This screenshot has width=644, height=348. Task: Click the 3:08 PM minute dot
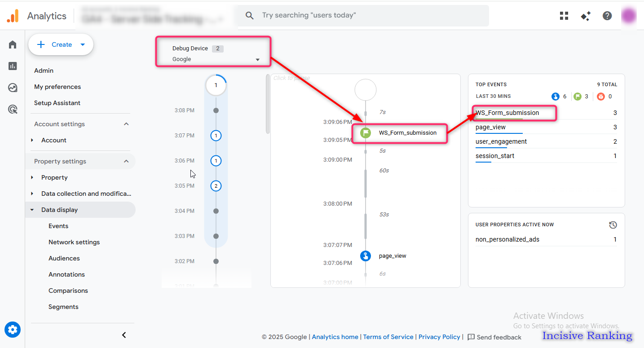(x=216, y=110)
